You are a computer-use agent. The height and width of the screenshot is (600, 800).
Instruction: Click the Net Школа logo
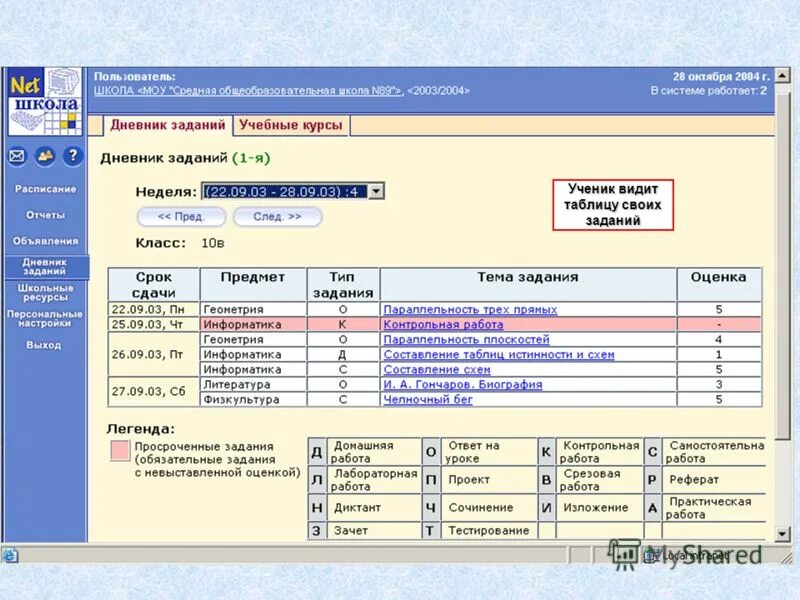point(45,102)
